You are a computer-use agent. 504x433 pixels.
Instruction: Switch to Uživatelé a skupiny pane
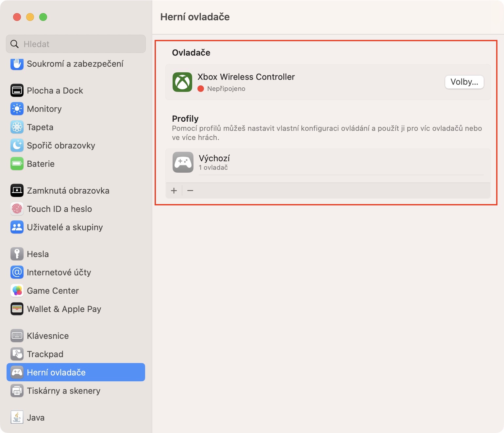[x=65, y=227]
